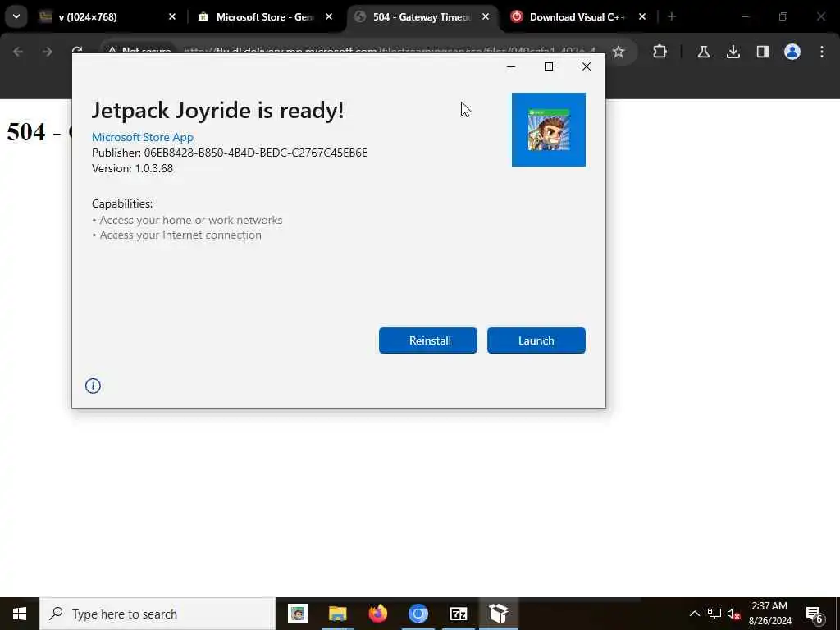This screenshot has width=840, height=630.
Task: Toggle the browser side panel
Action: 763,52
